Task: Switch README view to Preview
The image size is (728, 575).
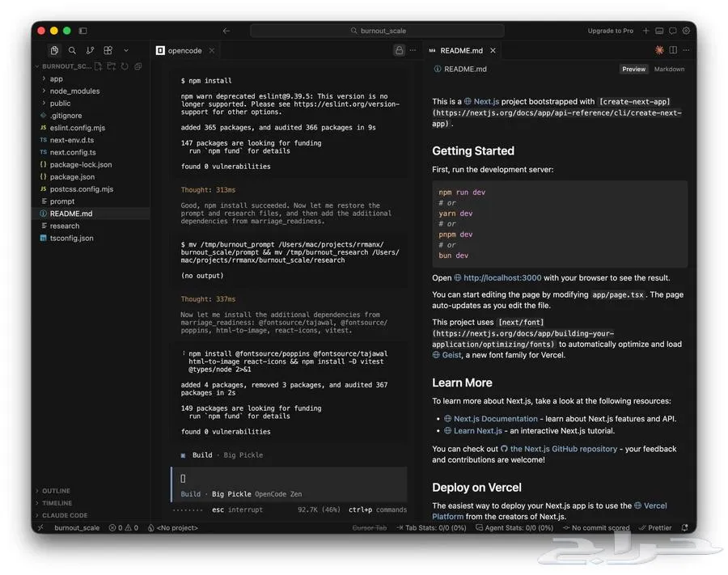Action: click(x=633, y=70)
